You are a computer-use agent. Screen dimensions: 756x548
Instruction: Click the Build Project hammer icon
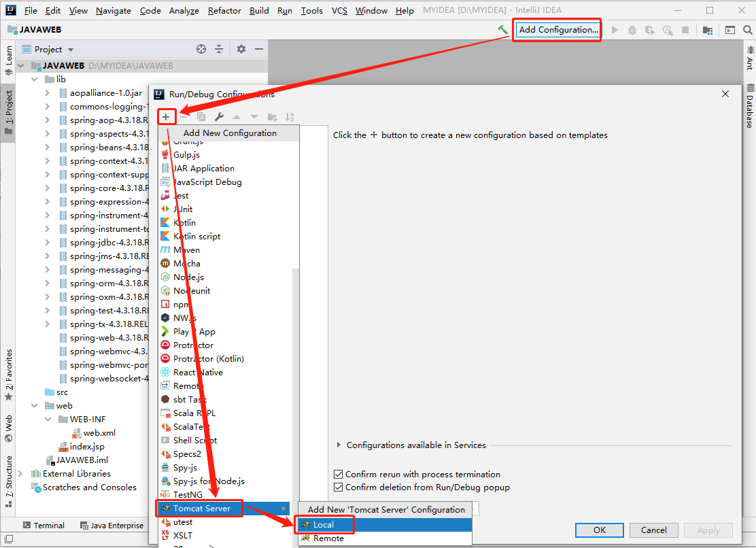[x=503, y=30]
